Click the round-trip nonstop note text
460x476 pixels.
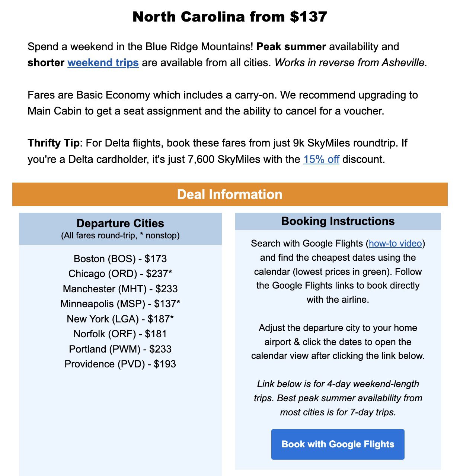click(120, 235)
